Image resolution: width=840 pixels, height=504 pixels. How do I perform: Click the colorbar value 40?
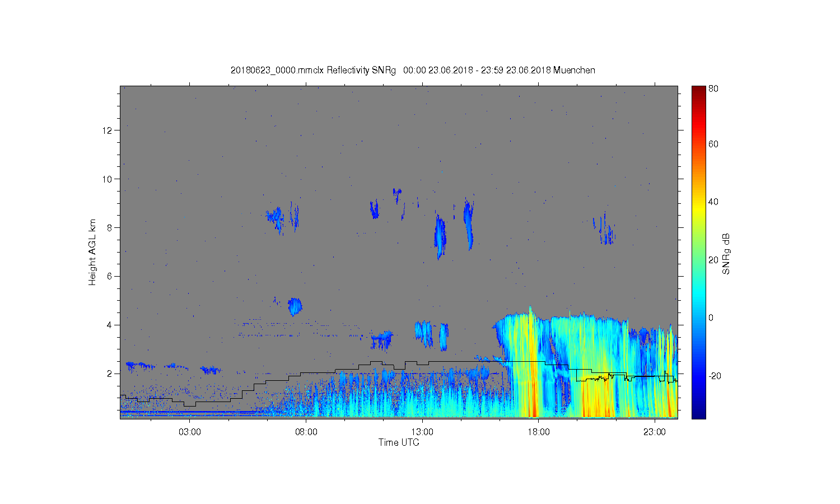point(713,202)
